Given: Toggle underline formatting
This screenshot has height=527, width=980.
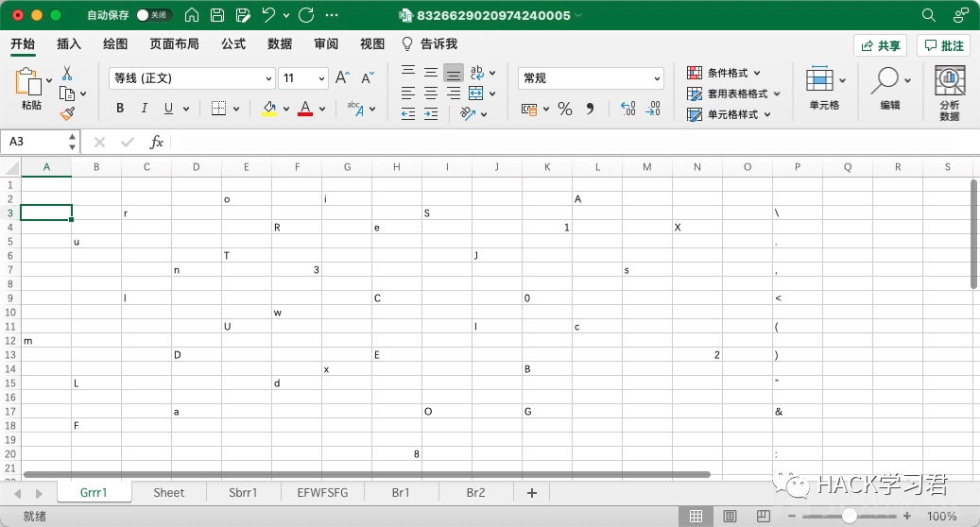Looking at the screenshot, I should 168,108.
